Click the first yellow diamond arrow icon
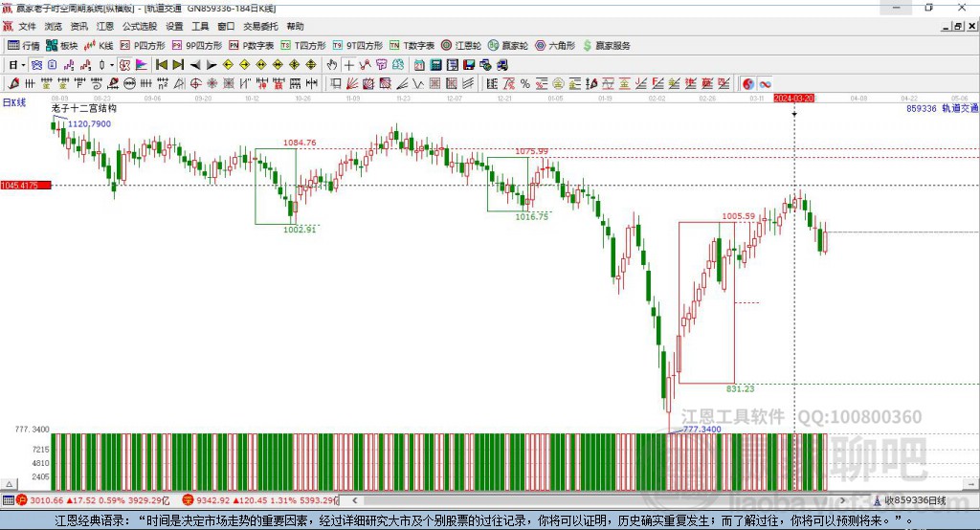 pyautogui.click(x=228, y=65)
